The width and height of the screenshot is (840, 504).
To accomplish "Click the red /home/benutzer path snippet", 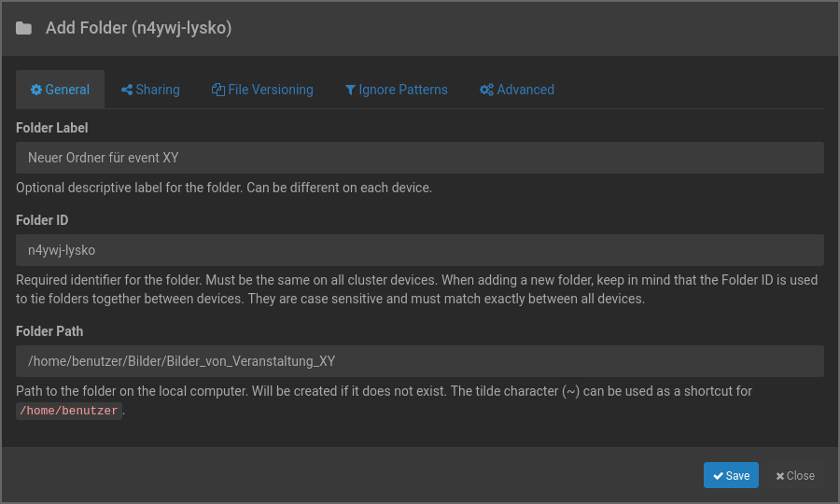I will pos(69,411).
